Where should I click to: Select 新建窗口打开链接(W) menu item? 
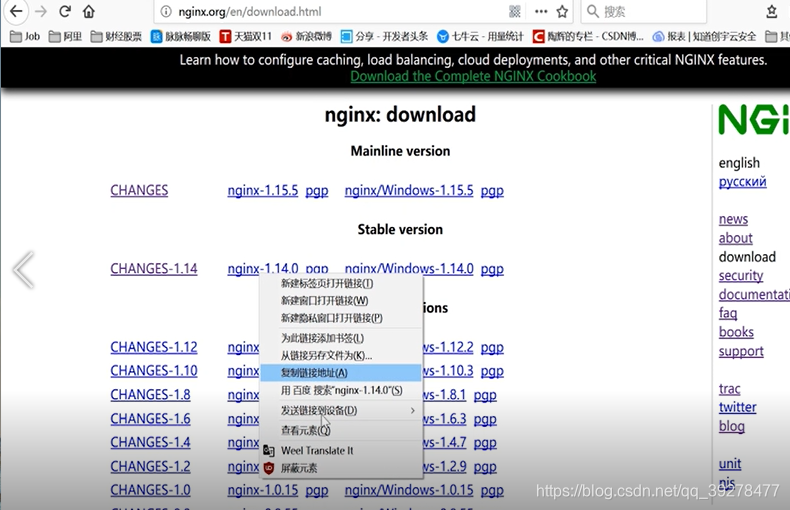click(341, 301)
